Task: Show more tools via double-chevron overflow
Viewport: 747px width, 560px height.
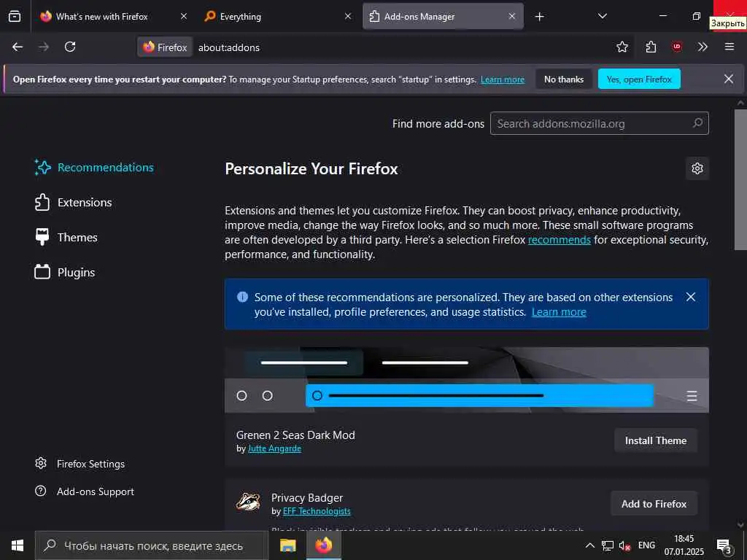Action: point(703,47)
